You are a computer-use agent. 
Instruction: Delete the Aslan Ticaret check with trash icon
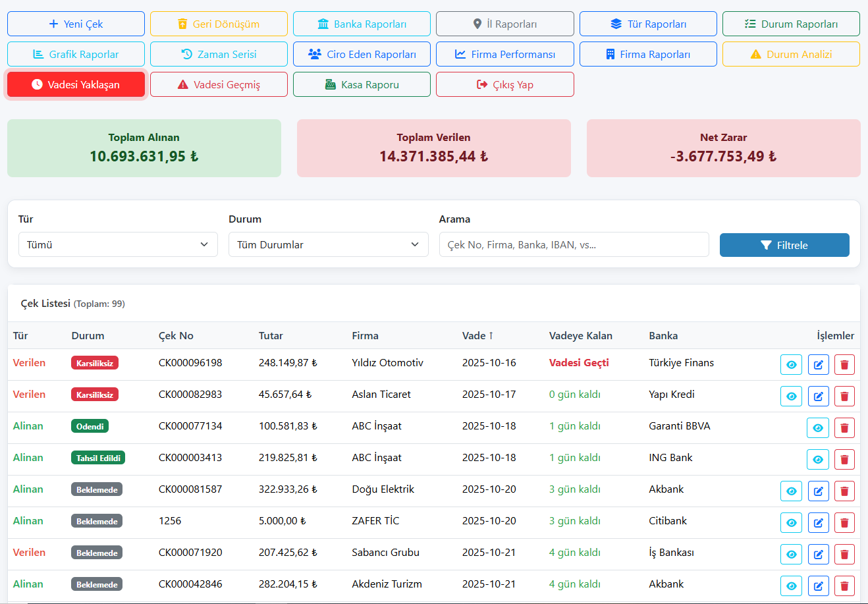click(844, 396)
